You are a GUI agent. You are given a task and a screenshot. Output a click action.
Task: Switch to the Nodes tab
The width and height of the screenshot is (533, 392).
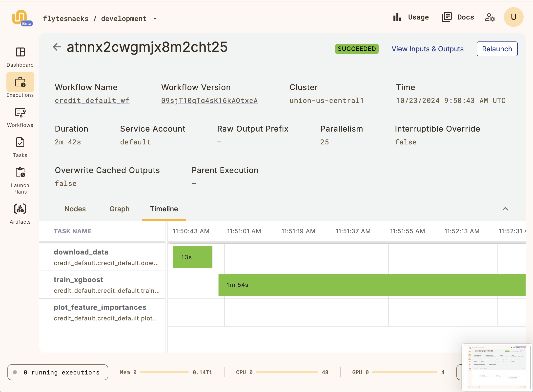coord(75,209)
